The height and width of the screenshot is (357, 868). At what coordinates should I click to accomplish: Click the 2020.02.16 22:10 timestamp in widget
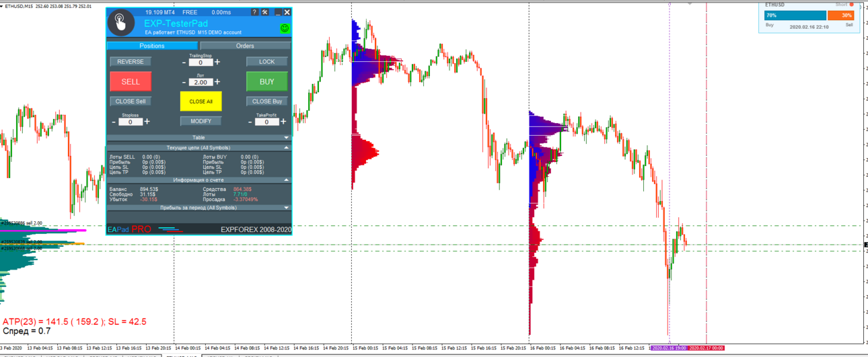[809, 27]
